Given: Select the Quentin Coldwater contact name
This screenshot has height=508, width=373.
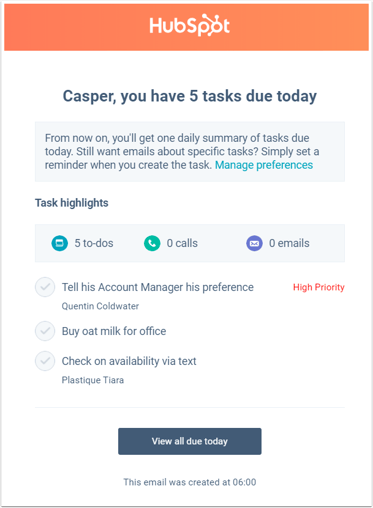Looking at the screenshot, I should click(x=100, y=306).
